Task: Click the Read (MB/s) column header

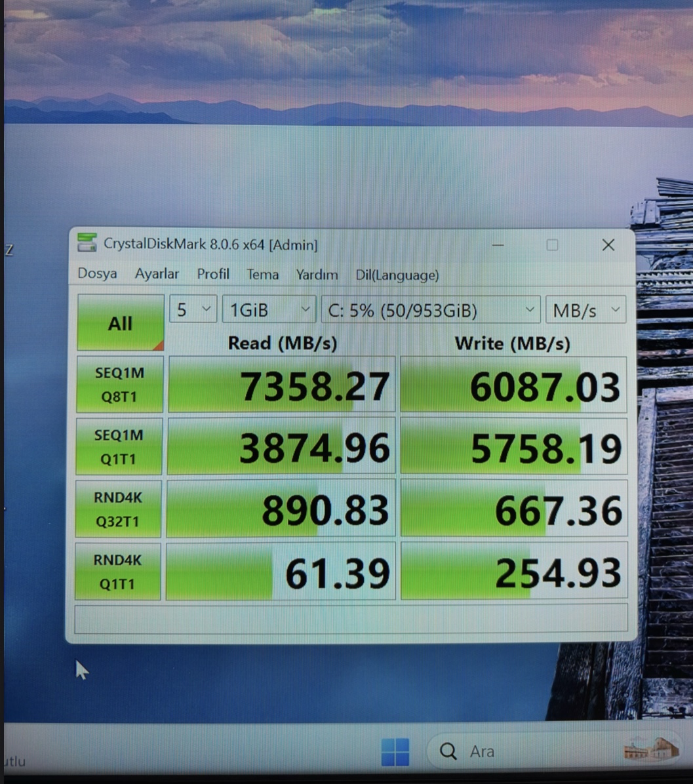Action: (283, 343)
